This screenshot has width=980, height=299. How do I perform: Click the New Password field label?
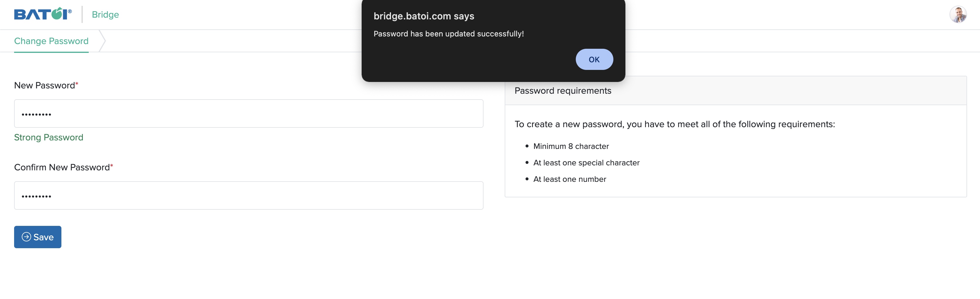pyautogui.click(x=45, y=85)
